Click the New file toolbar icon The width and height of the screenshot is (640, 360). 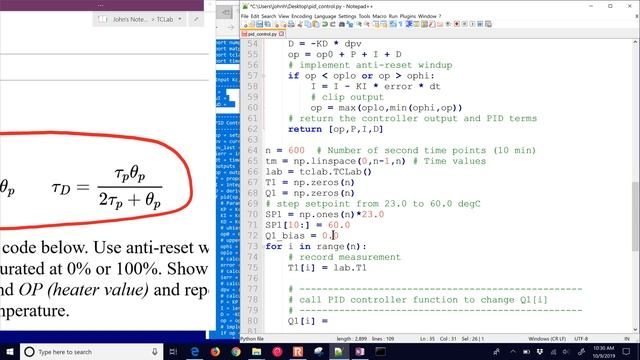point(246,24)
